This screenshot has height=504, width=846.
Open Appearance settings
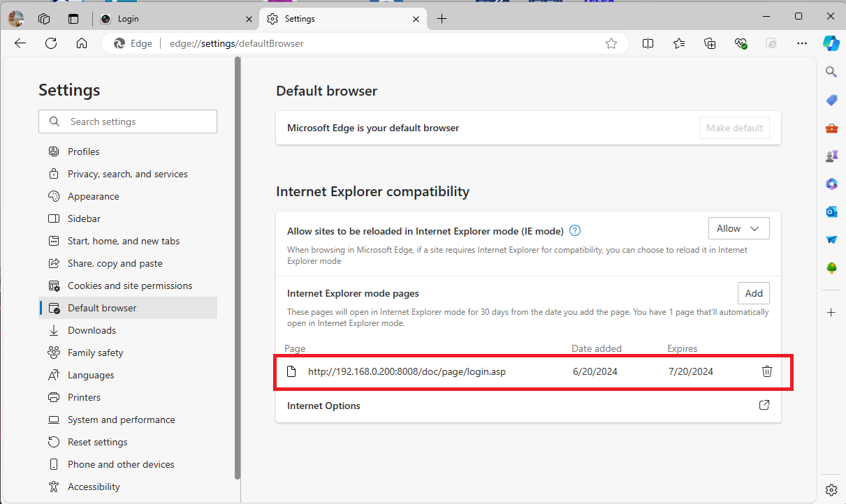[128, 196]
